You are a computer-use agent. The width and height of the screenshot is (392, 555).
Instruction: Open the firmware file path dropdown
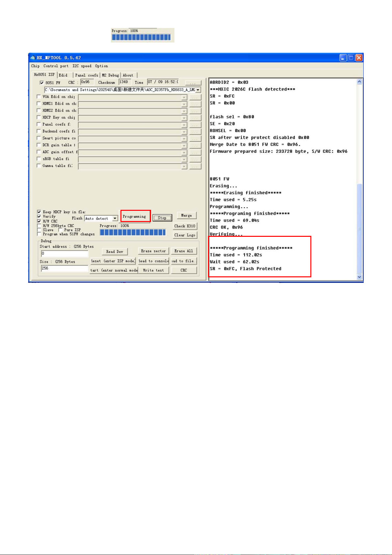198,90
